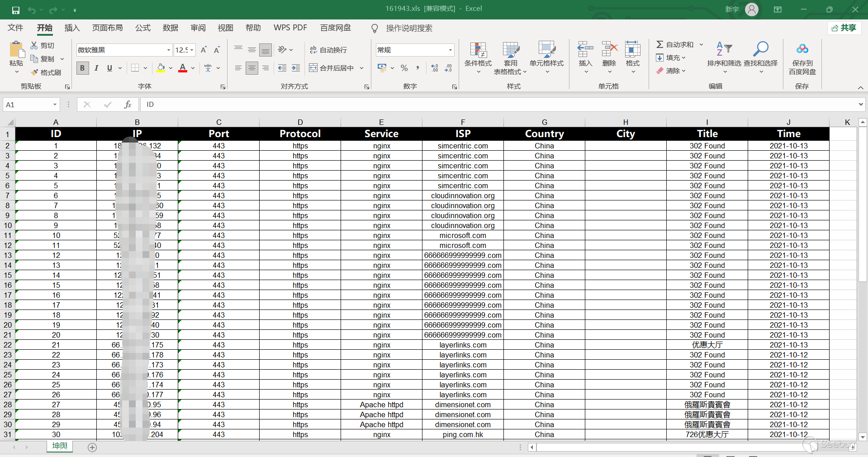Image resolution: width=868 pixels, height=457 pixels.
Task: Click the 填充 Fill button
Action: [671, 57]
